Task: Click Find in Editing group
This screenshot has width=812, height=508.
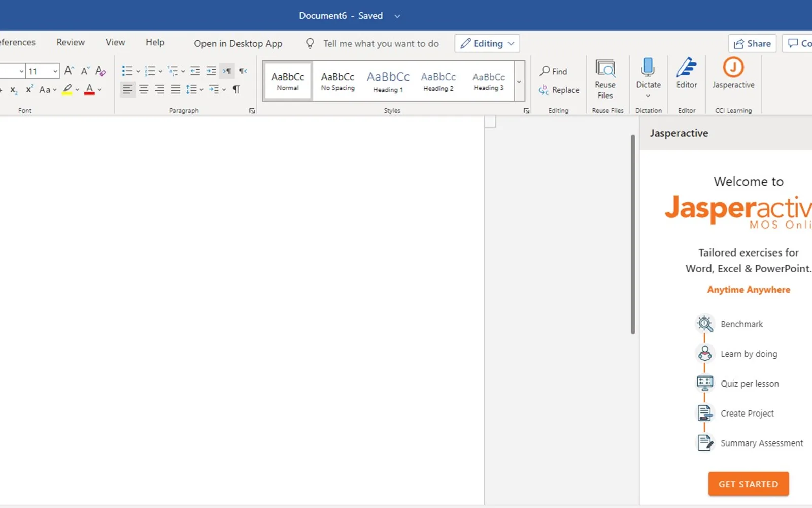Action: pyautogui.click(x=554, y=71)
